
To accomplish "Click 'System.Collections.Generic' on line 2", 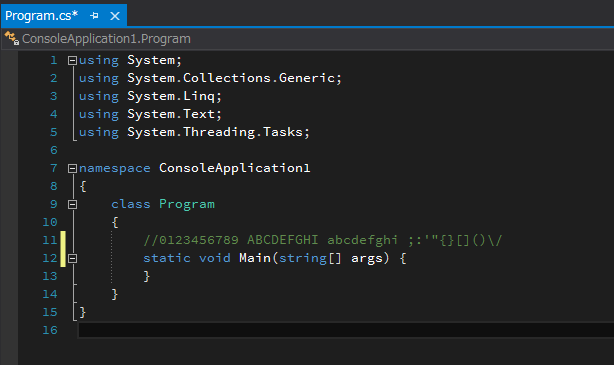I will pos(231,78).
